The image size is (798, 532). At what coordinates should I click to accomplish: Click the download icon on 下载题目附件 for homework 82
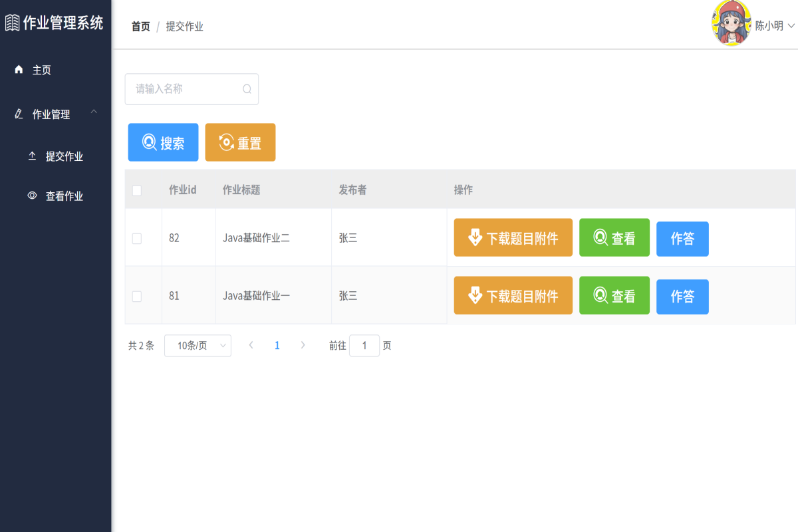pyautogui.click(x=475, y=237)
